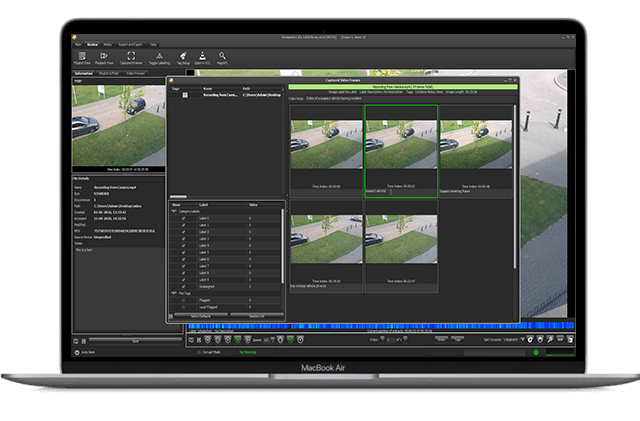Screen dimensions: 640x421
Task: Collapse the File Tags group
Action: tap(176, 293)
